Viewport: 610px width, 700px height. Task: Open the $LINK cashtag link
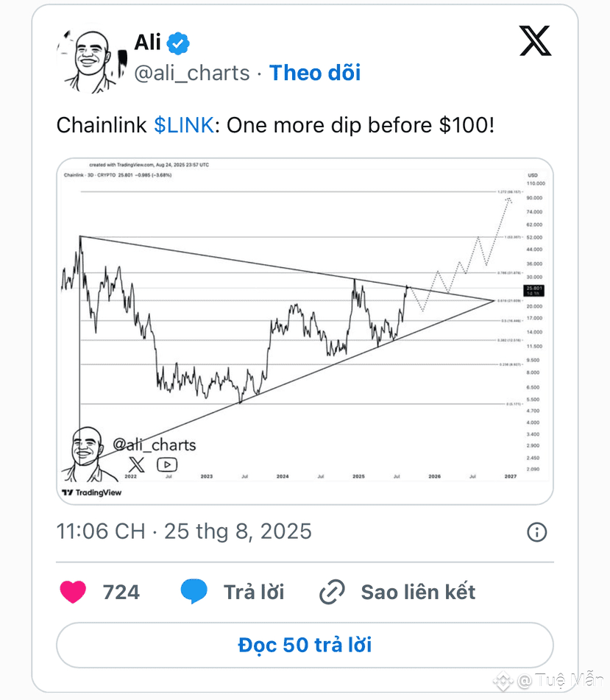184,125
